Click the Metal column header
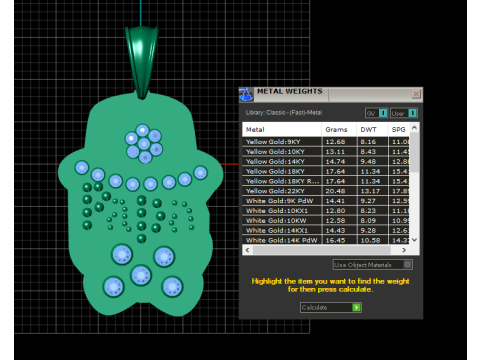Image resolution: width=480 pixels, height=360 pixels. 282,129
